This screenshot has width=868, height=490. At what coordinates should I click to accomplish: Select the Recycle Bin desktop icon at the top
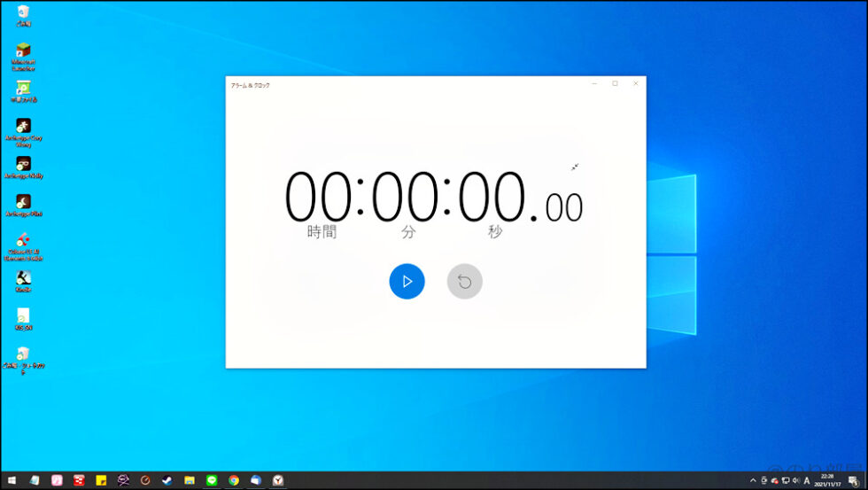23,15
